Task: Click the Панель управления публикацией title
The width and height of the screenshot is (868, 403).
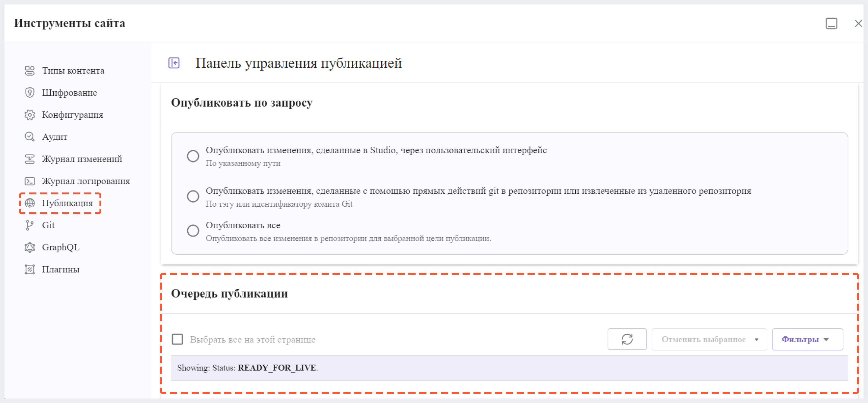Action: point(299,63)
